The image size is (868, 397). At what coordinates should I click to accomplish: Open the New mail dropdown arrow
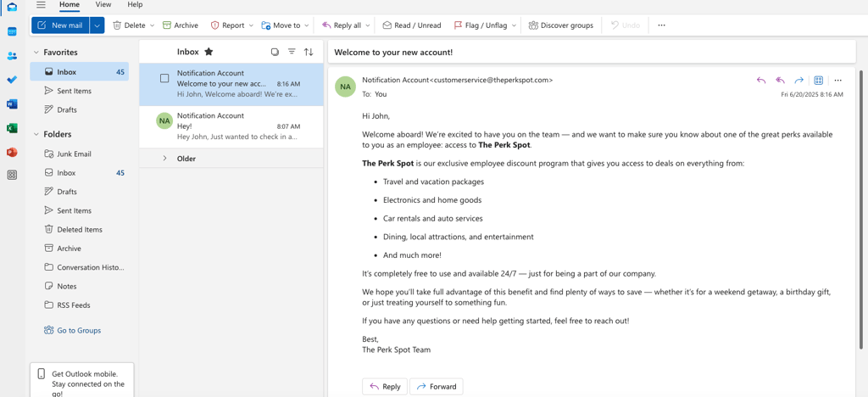click(x=97, y=25)
